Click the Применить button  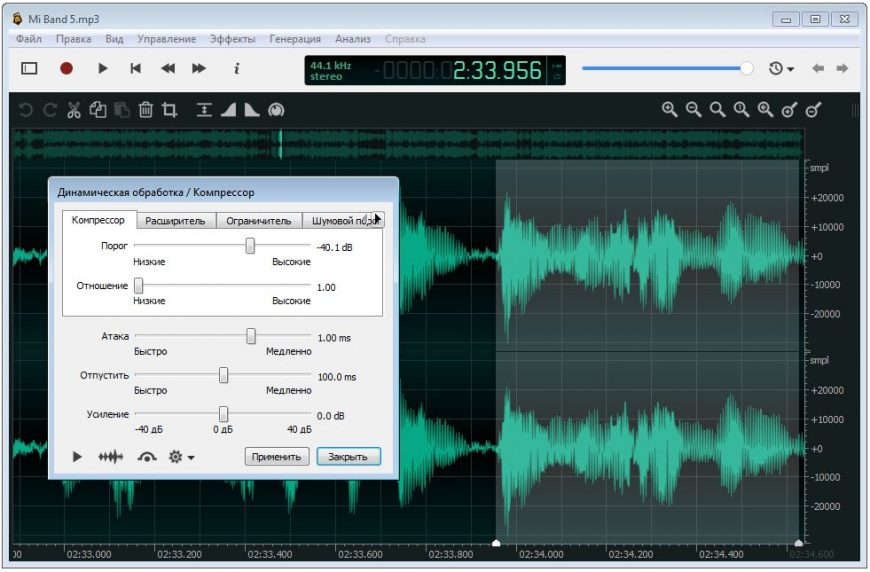[277, 457]
